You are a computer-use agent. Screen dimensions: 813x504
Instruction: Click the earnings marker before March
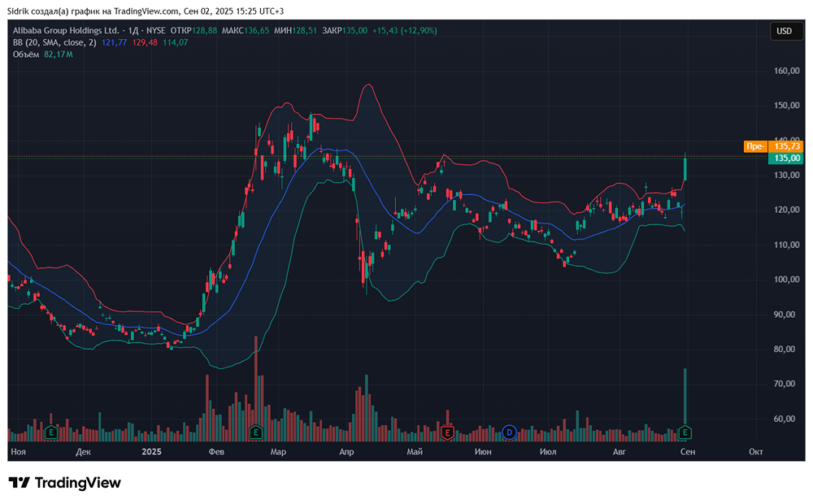pyautogui.click(x=256, y=431)
